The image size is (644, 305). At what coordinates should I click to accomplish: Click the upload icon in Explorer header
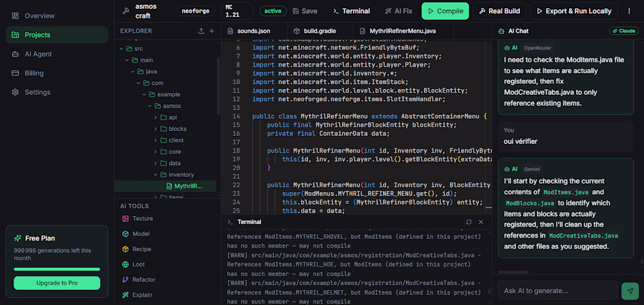pyautogui.click(x=201, y=31)
